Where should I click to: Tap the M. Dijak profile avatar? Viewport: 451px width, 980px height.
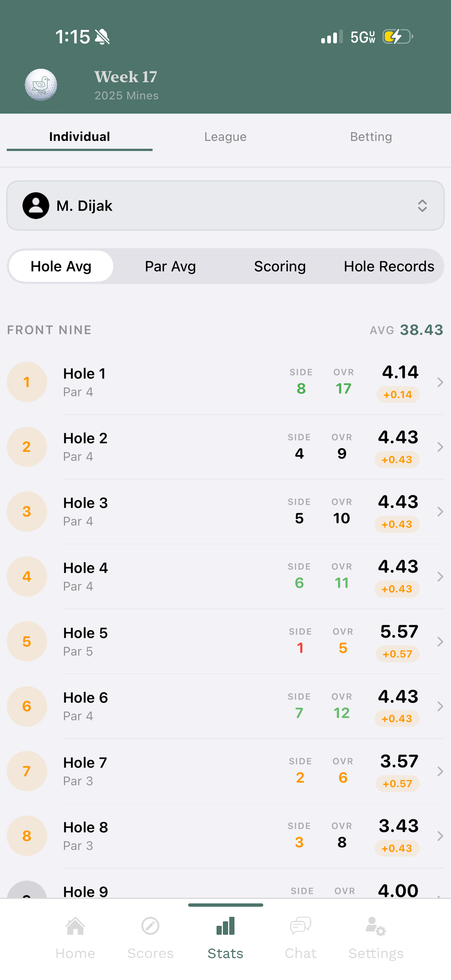click(36, 206)
